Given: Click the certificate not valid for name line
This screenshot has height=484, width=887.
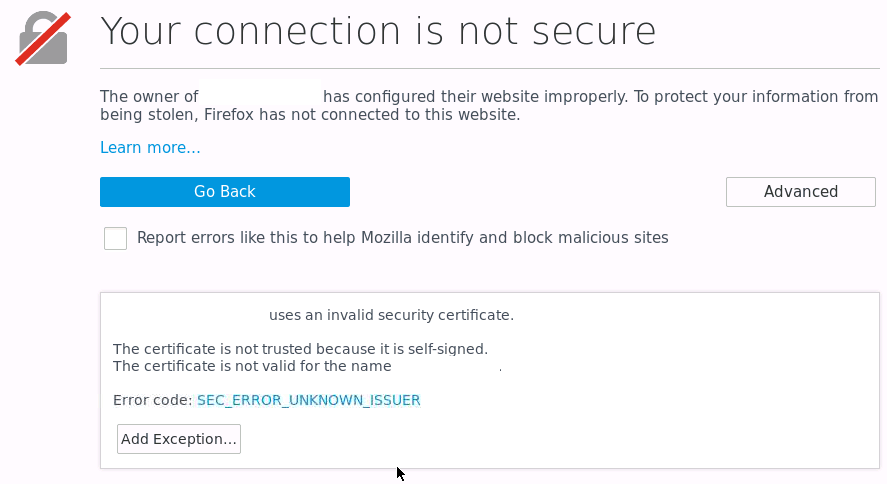Looking at the screenshot, I should (260, 366).
